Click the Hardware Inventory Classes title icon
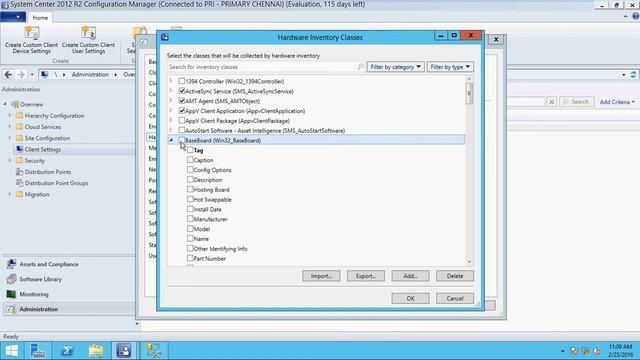 click(x=165, y=37)
